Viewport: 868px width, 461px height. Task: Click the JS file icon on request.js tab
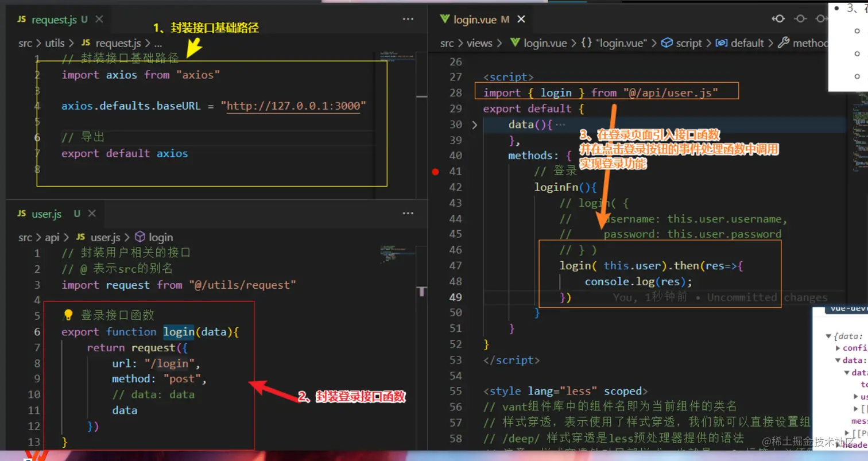pos(21,20)
